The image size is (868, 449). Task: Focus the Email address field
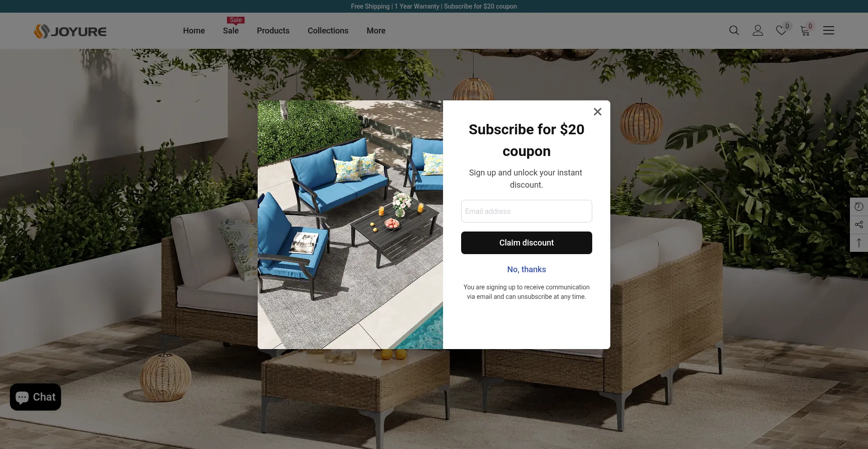pyautogui.click(x=527, y=211)
